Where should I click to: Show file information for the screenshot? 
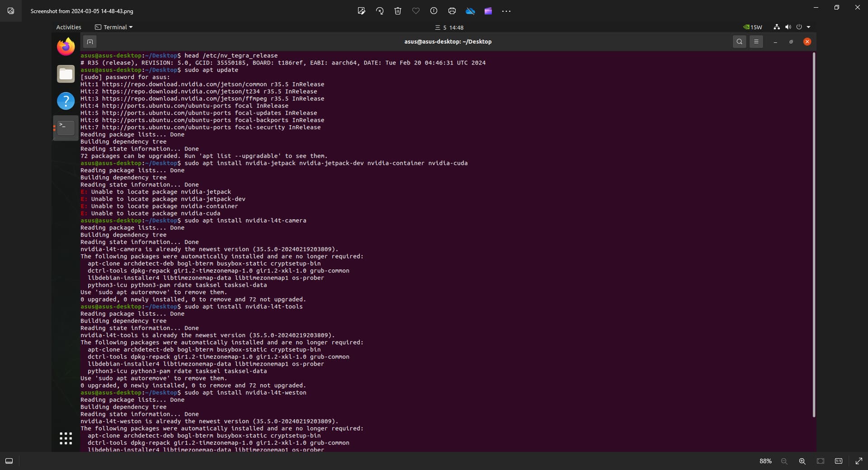pos(434,11)
